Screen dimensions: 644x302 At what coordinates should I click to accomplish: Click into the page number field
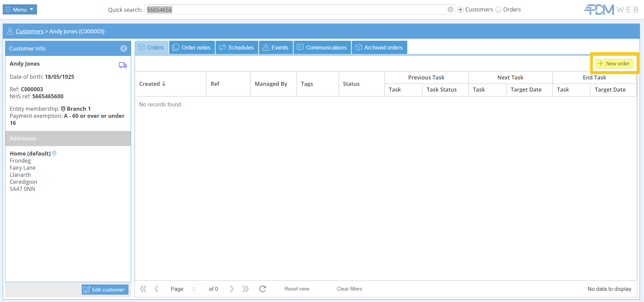click(x=197, y=289)
